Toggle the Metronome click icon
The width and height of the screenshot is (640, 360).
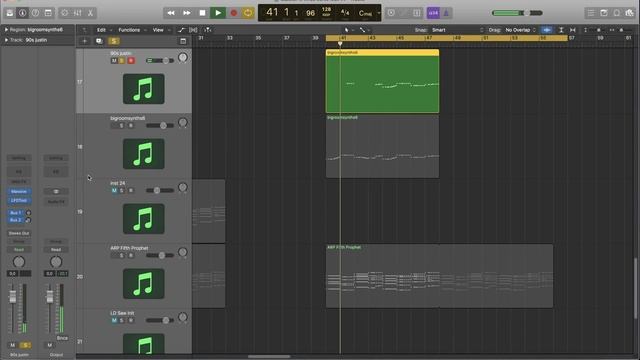click(446, 13)
